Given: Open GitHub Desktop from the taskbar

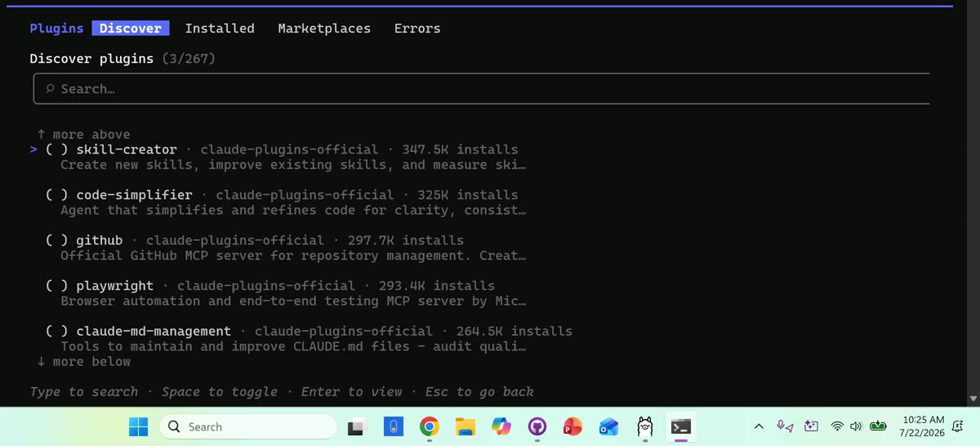Looking at the screenshot, I should (x=537, y=426).
